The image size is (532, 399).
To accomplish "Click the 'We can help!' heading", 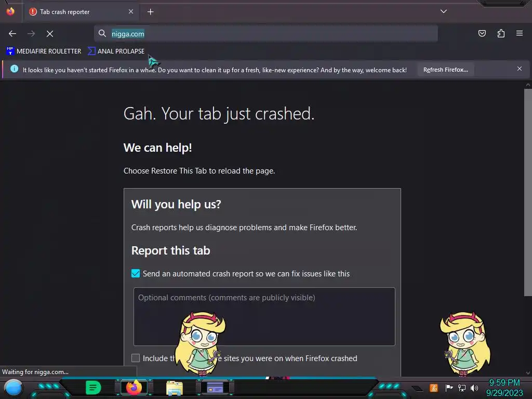I will (158, 148).
